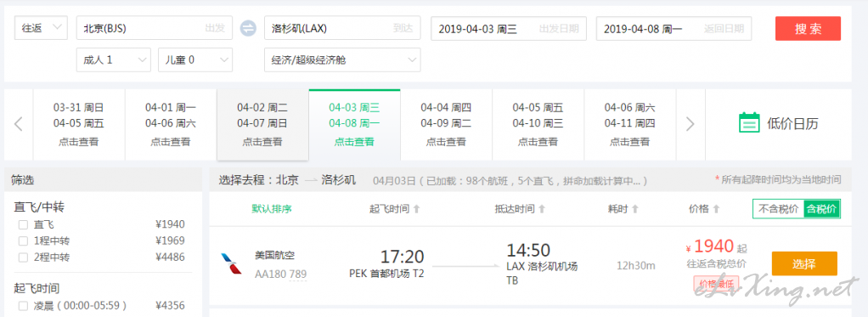Screen dimensions: 868x317
Task: Check the 1程中转 filter checkbox
Action: pyautogui.click(x=23, y=241)
